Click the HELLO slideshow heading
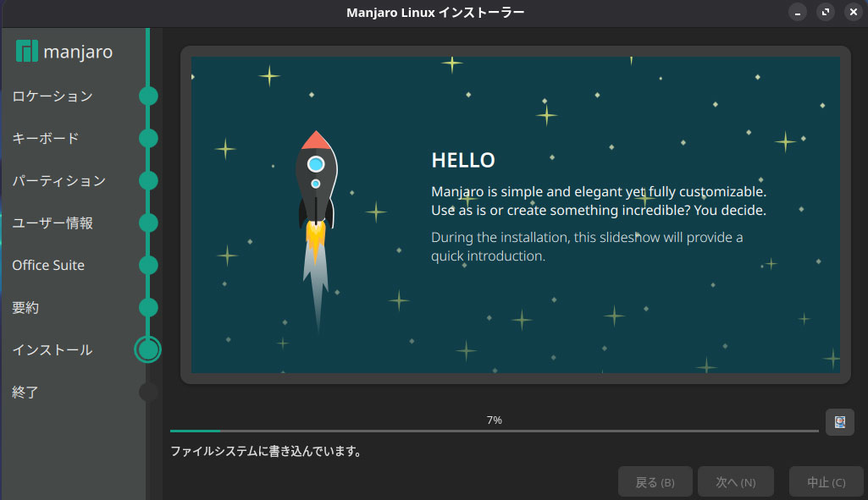This screenshot has width=868, height=500. 463,161
